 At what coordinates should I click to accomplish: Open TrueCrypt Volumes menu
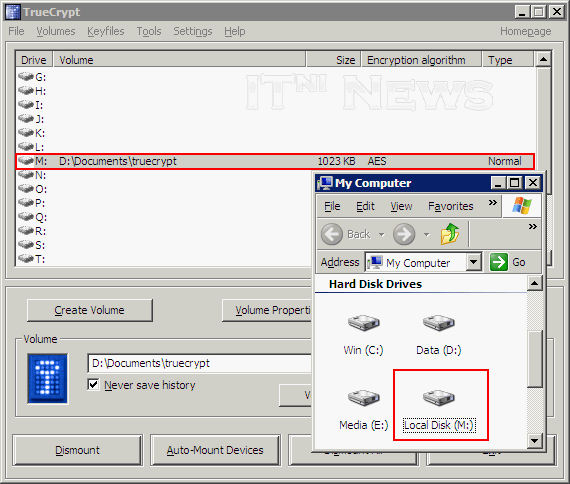(56, 31)
